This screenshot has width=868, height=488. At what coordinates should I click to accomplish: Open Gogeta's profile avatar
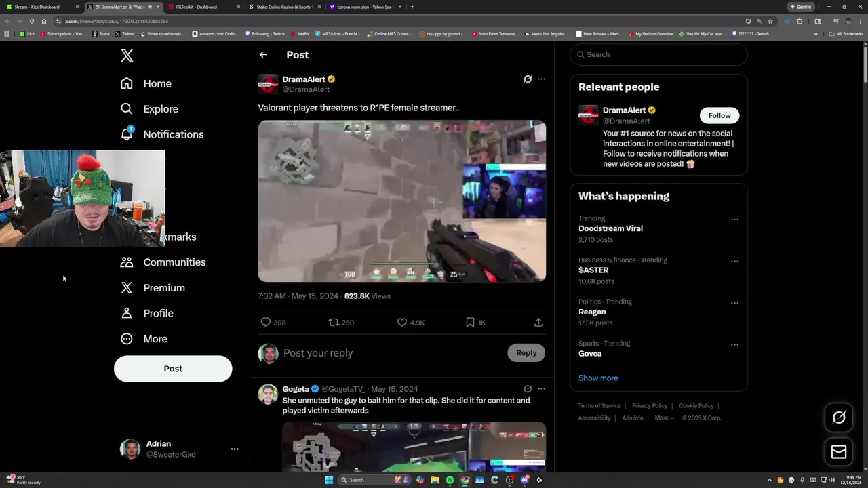[268, 394]
